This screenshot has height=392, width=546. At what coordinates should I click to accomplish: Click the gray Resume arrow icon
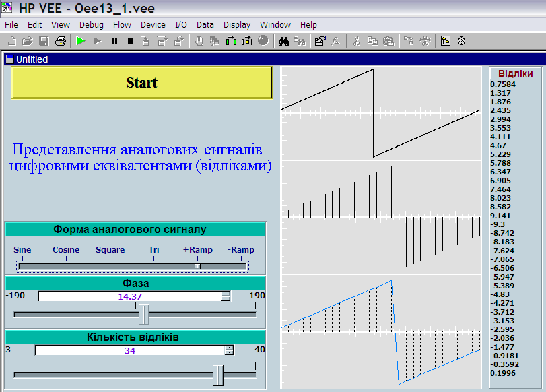pyautogui.click(x=98, y=41)
